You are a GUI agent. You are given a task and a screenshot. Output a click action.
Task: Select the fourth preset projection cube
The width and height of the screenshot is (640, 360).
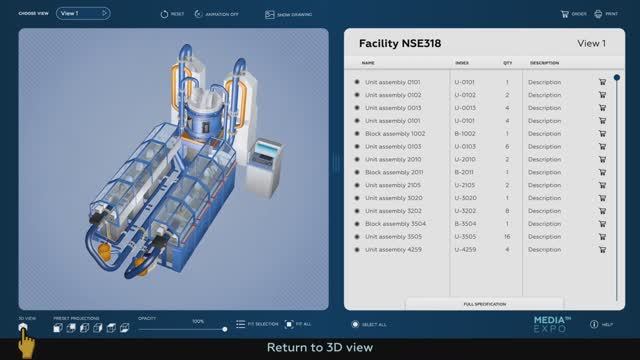pos(98,328)
